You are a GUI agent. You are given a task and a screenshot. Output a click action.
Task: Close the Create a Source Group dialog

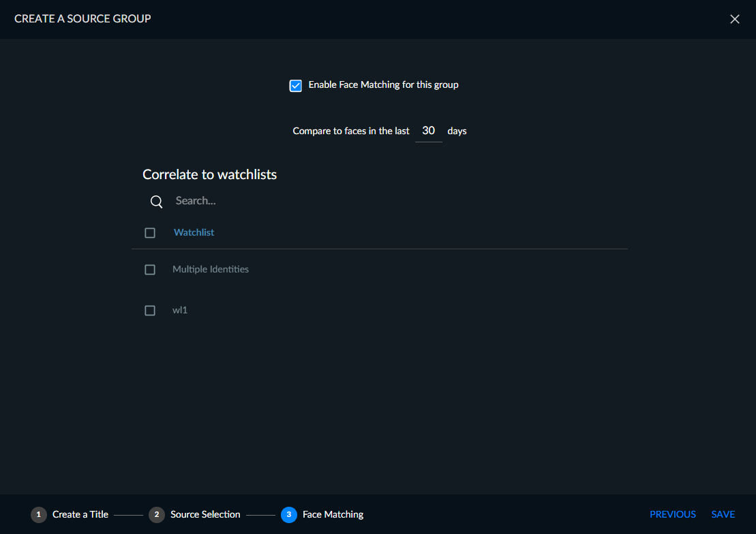734,19
